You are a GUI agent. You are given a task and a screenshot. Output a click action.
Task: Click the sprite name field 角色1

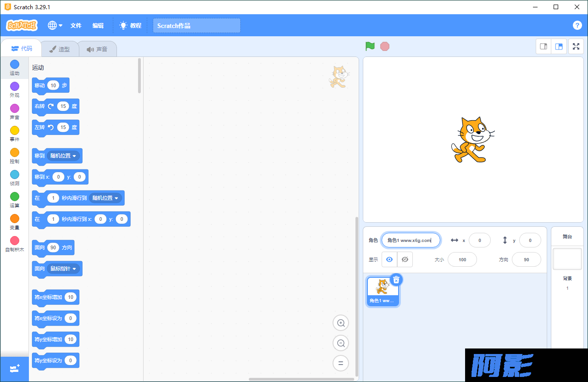click(x=411, y=240)
